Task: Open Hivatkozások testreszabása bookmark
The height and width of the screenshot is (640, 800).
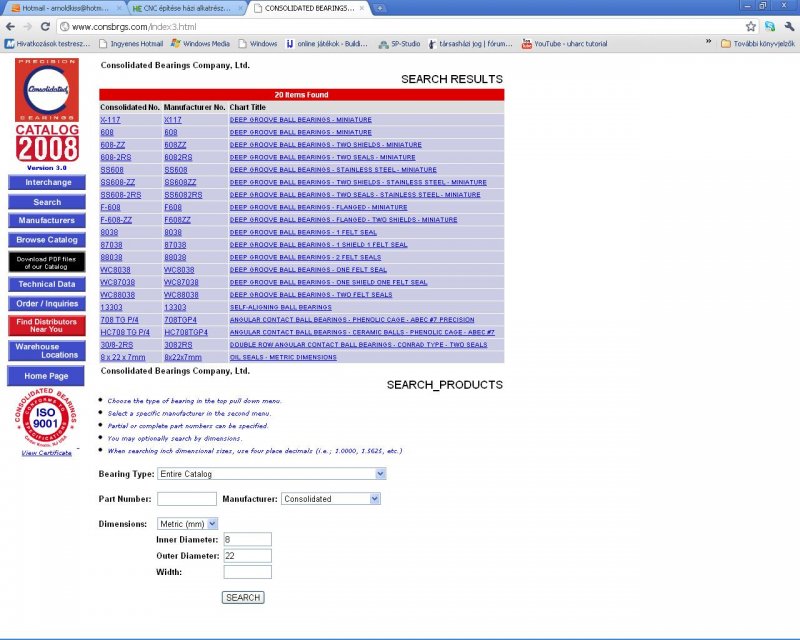Action: tap(47, 44)
